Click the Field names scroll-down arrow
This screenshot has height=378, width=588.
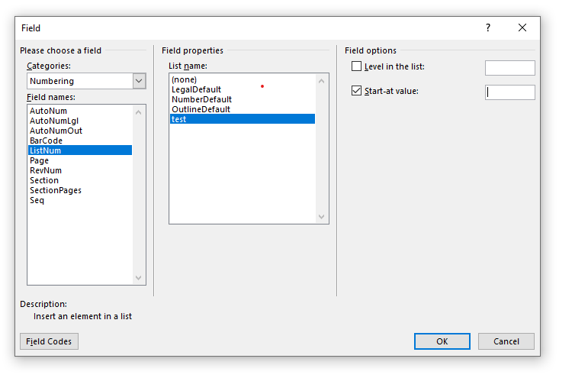coord(138,278)
